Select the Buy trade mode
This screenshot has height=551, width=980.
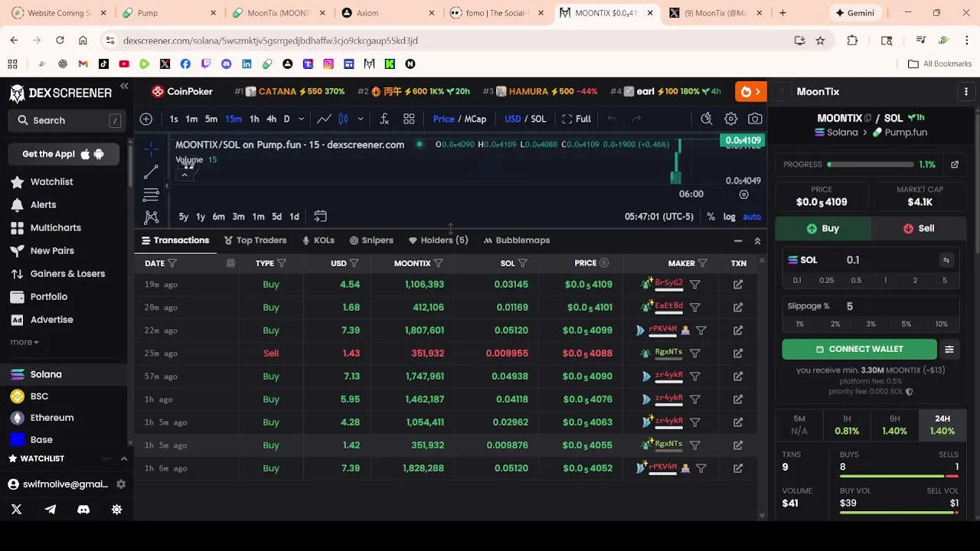point(823,228)
